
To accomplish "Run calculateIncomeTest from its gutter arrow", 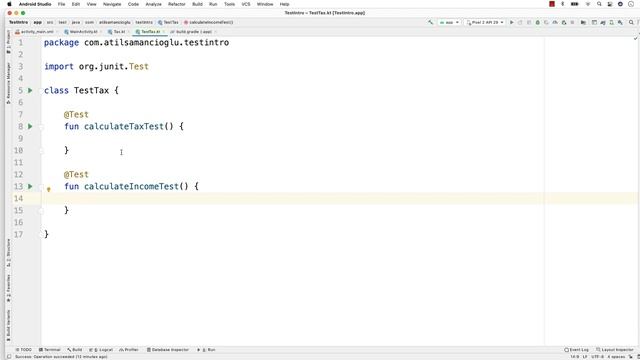I will coord(30,186).
